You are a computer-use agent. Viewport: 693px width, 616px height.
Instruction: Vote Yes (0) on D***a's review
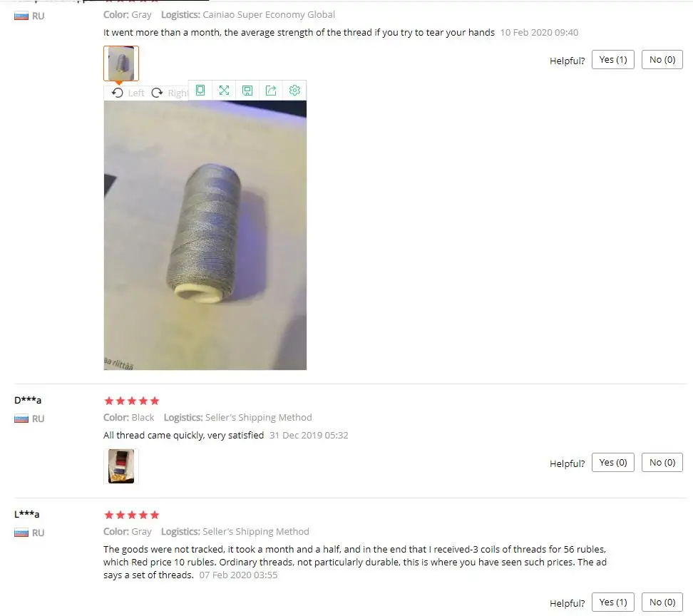tap(612, 463)
